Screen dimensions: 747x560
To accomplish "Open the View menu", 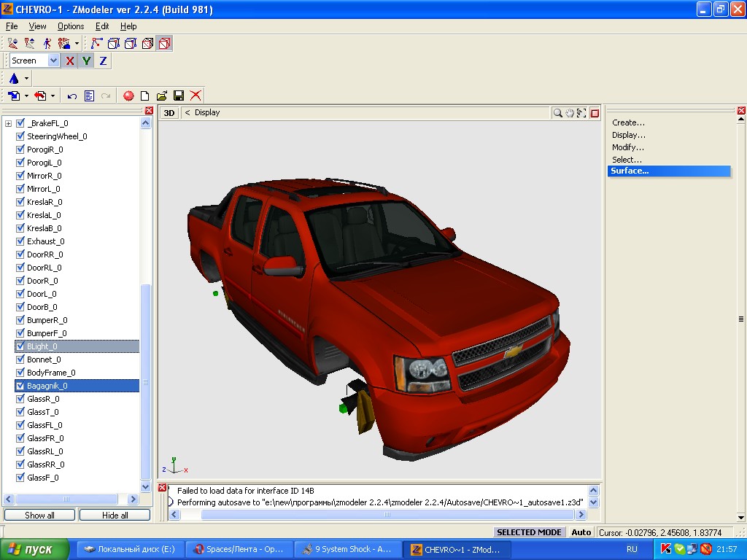I will pos(38,26).
